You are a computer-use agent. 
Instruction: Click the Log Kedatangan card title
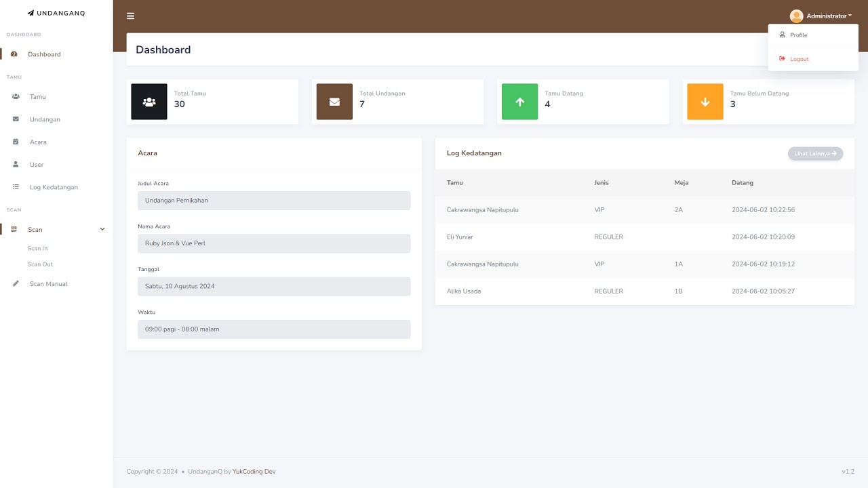click(x=474, y=153)
